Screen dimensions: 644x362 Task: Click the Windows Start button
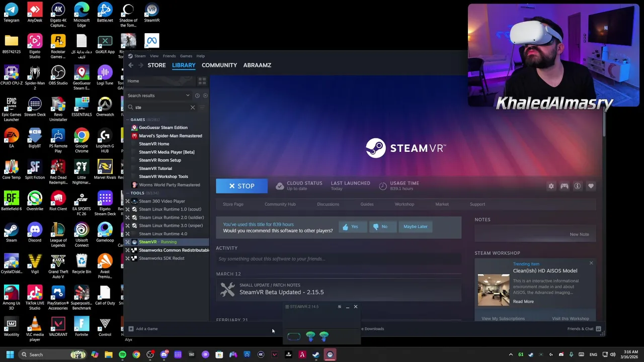tap(10, 354)
